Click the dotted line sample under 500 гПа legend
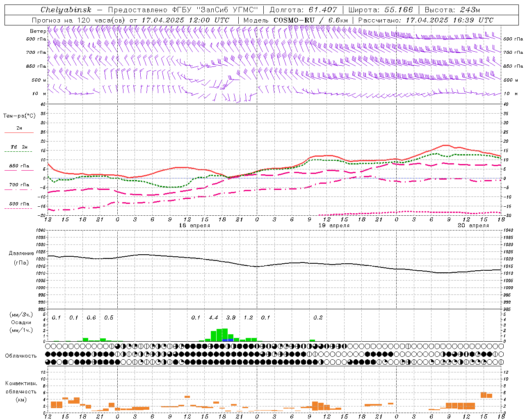 (x=19, y=208)
